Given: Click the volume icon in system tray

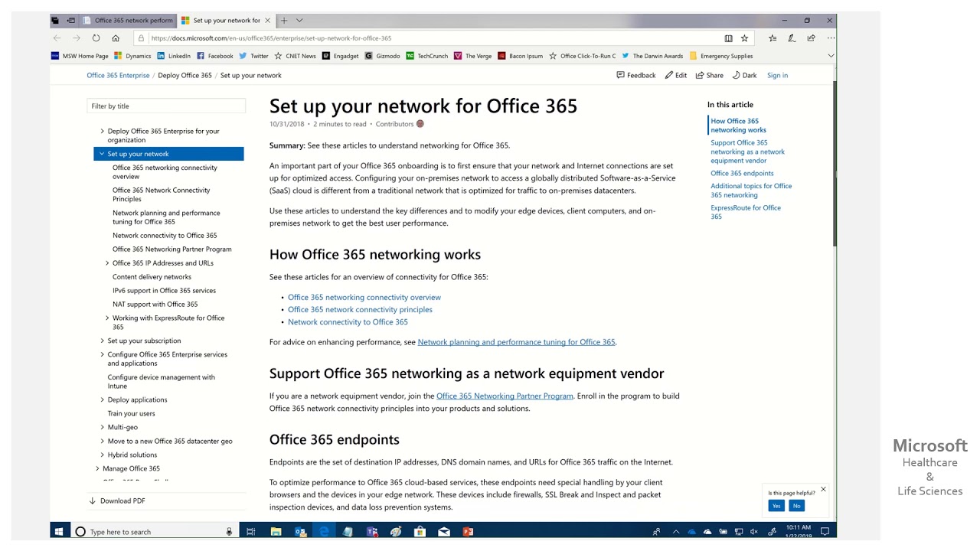Looking at the screenshot, I should (754, 531).
